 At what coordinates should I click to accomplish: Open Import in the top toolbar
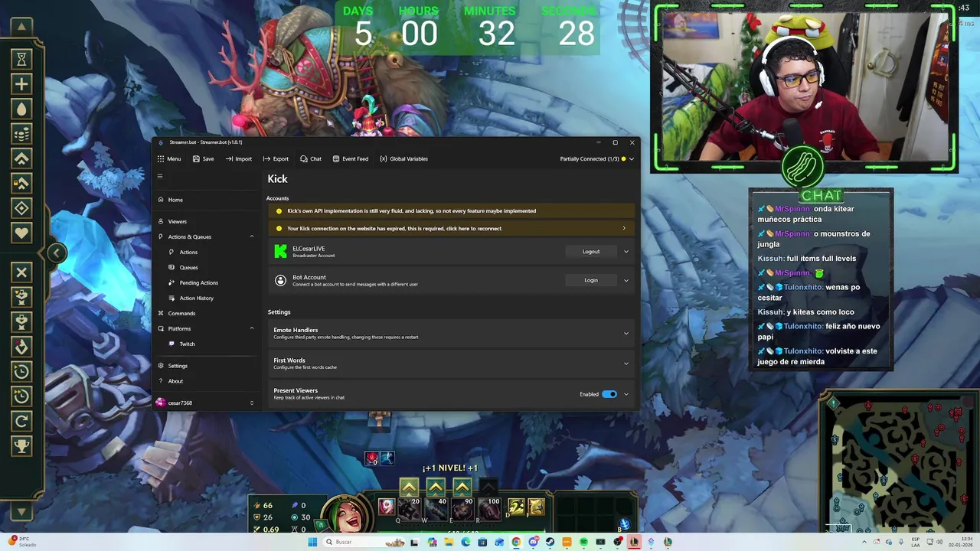[239, 158]
